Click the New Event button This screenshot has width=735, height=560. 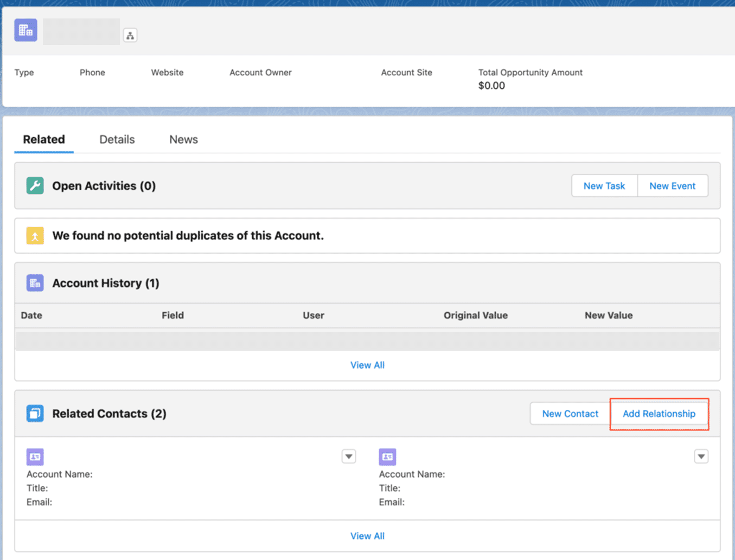(x=673, y=185)
